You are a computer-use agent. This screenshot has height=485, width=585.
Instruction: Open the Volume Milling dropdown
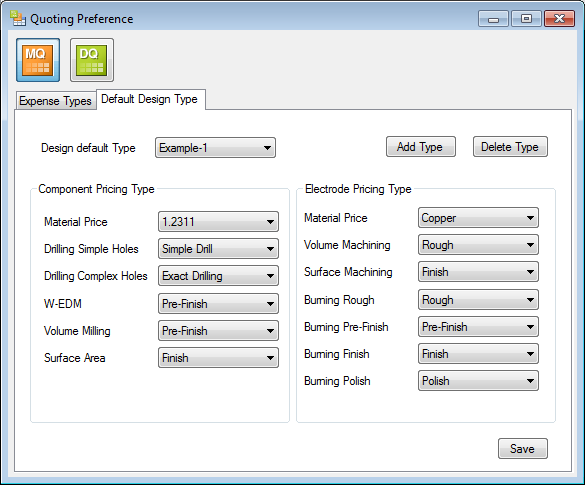coord(218,331)
